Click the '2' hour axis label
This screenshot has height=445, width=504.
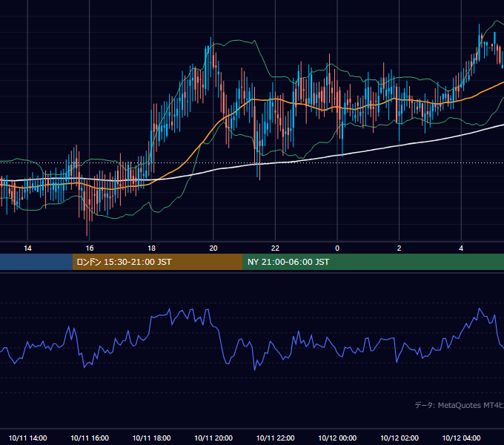(x=399, y=248)
